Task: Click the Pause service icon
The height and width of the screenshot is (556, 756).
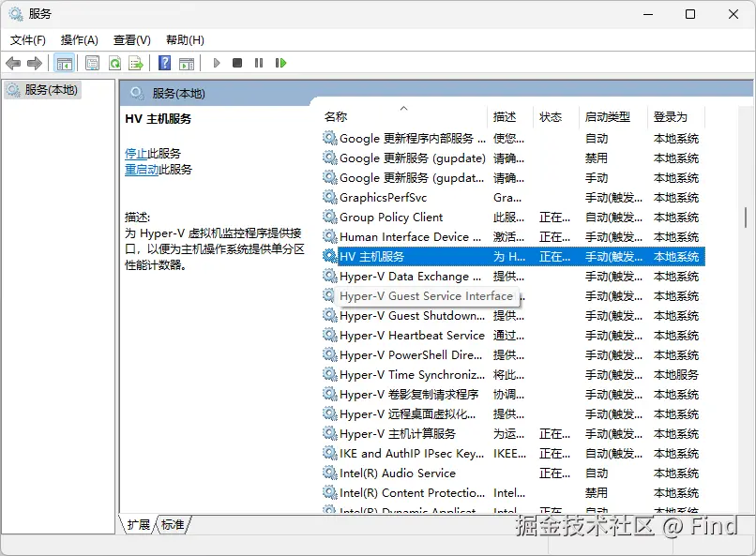Action: [x=259, y=63]
